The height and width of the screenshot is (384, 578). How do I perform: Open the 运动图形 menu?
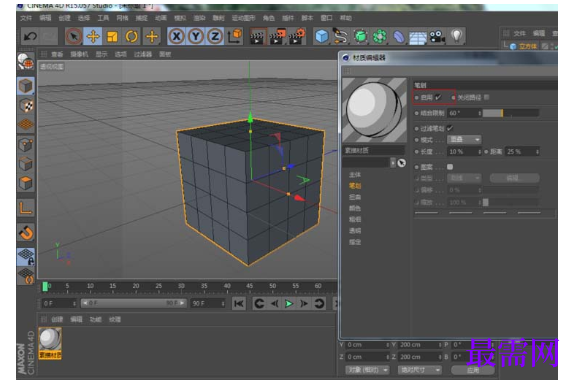(243, 18)
